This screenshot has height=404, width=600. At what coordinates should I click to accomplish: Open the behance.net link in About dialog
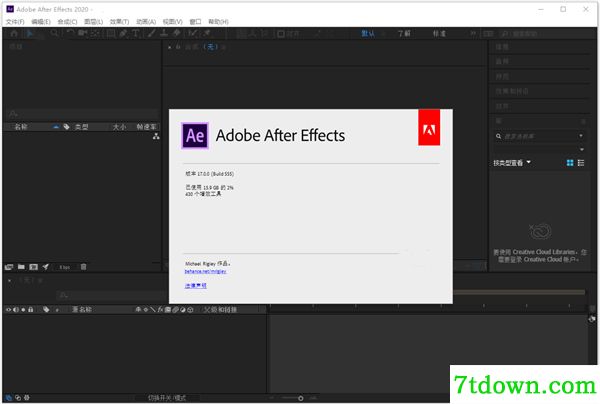(205, 271)
